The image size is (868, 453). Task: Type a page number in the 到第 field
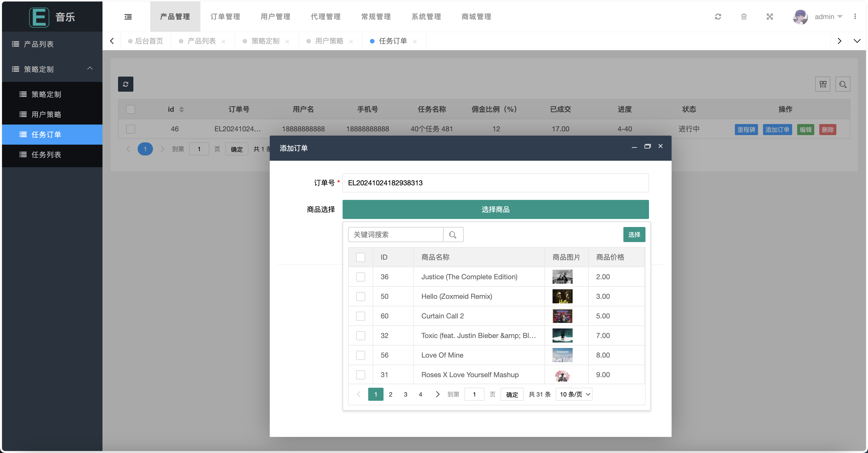(x=474, y=394)
